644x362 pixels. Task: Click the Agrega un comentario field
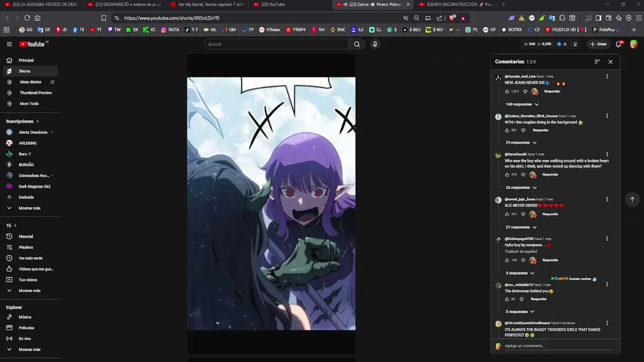557,346
